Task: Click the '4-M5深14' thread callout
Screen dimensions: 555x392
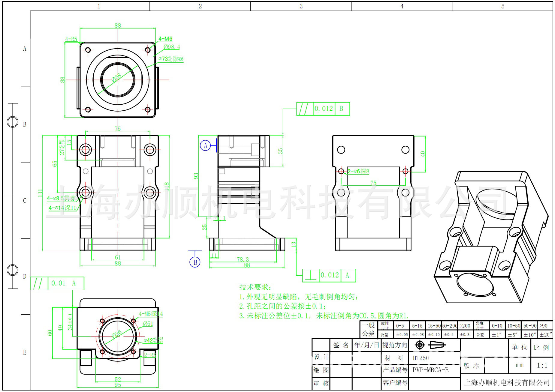Action: [151, 314]
